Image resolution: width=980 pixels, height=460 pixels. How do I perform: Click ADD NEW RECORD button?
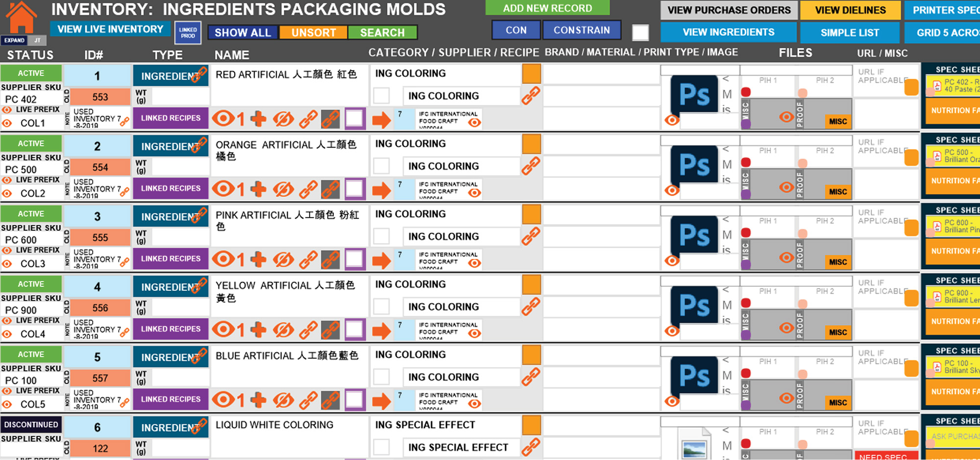tap(547, 8)
